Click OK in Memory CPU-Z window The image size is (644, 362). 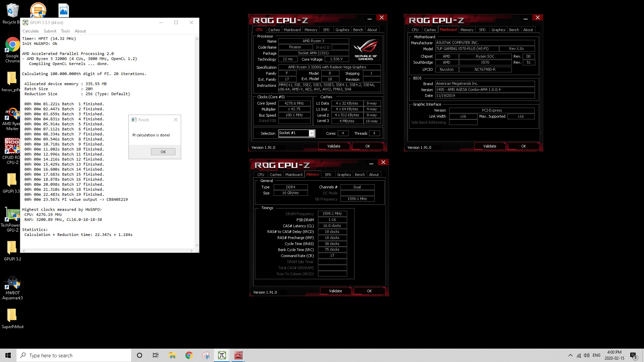click(x=369, y=291)
